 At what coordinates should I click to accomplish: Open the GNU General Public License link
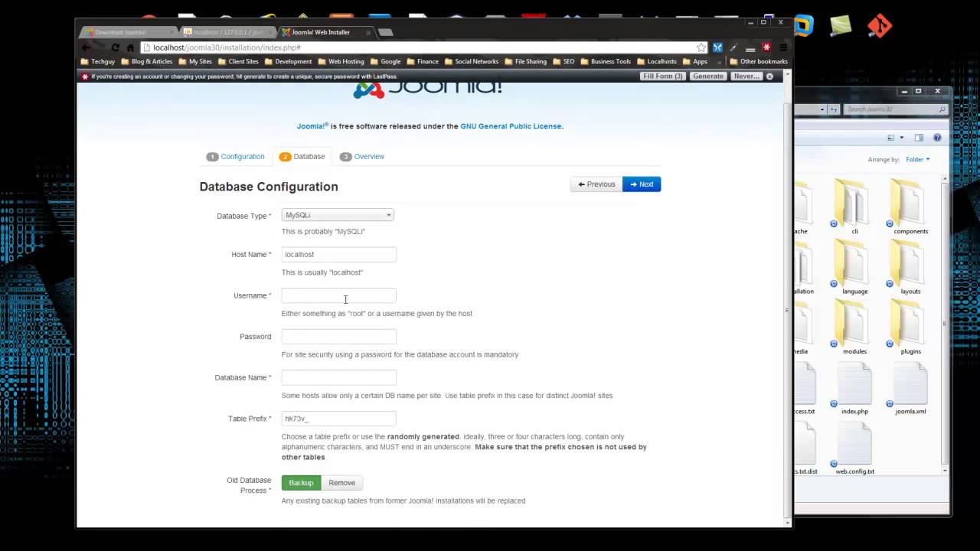[x=511, y=126]
